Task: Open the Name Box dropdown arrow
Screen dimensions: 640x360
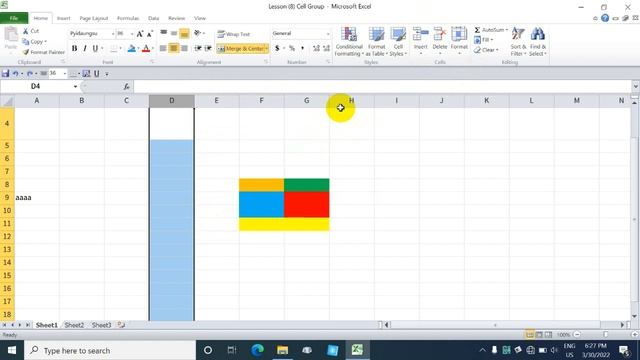Action: coord(75,87)
